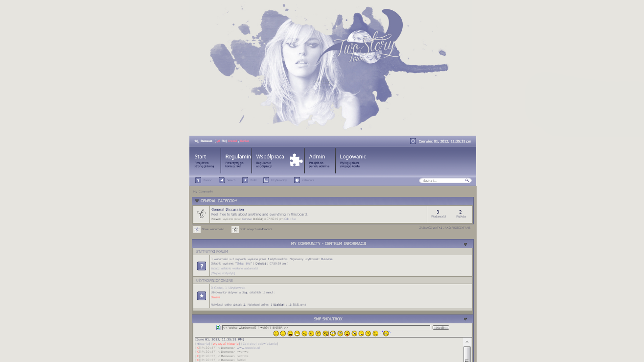Open the red Deneve online user link
The height and width of the screenshot is (362, 644).
click(216, 297)
